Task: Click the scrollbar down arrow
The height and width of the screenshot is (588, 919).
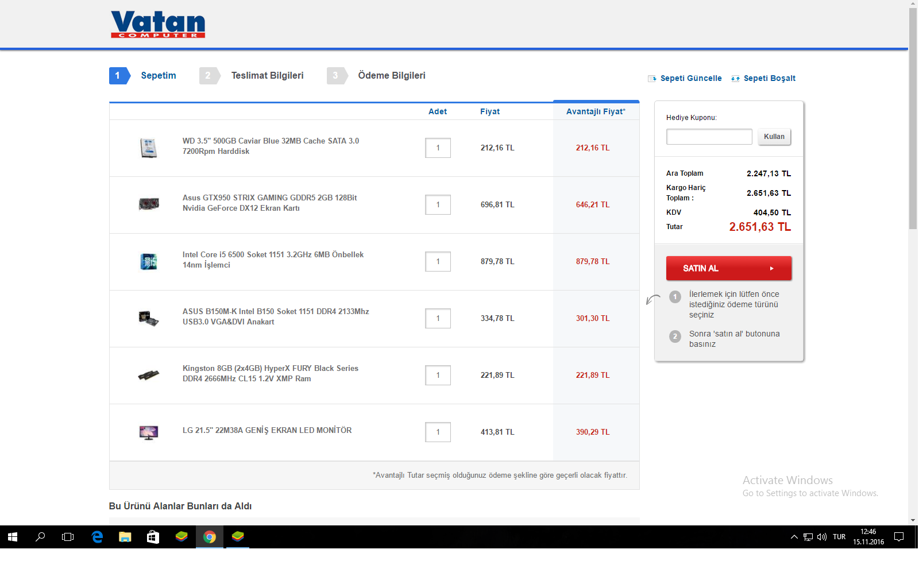Action: click(x=913, y=520)
